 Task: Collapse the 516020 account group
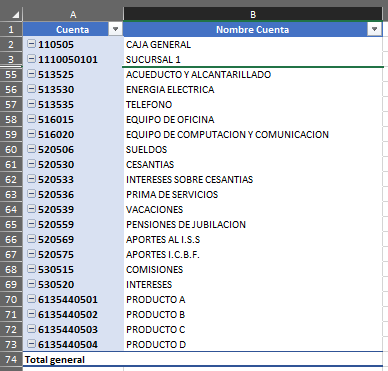pyautogui.click(x=31, y=134)
